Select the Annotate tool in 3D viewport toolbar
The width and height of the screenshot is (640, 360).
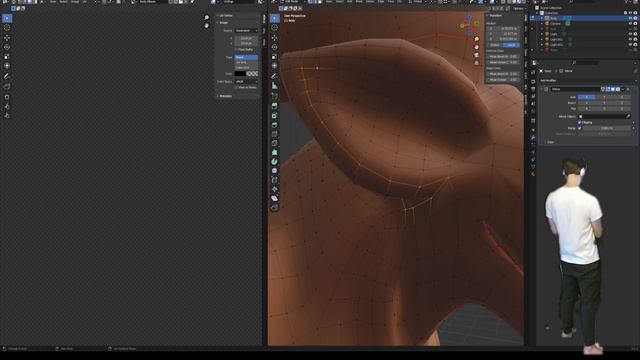point(275,76)
